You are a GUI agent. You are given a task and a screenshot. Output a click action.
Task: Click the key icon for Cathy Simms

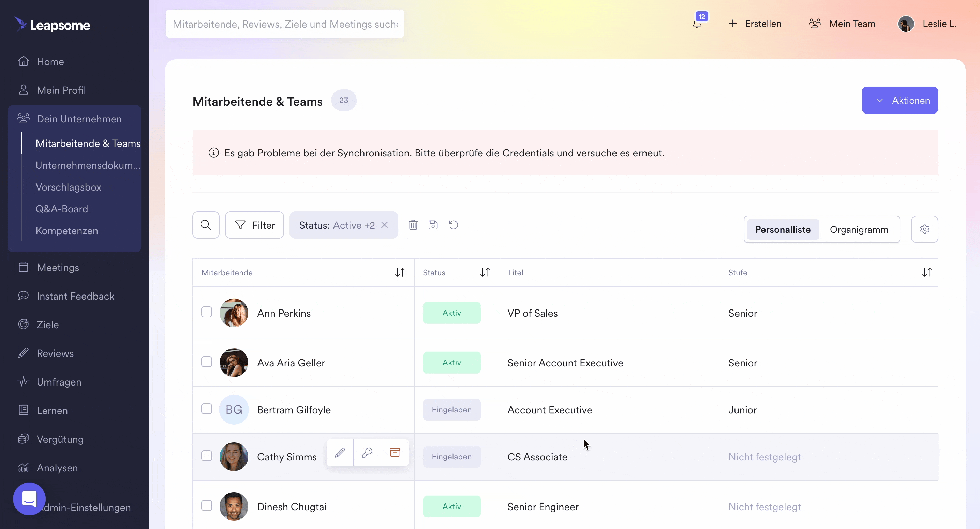point(367,453)
